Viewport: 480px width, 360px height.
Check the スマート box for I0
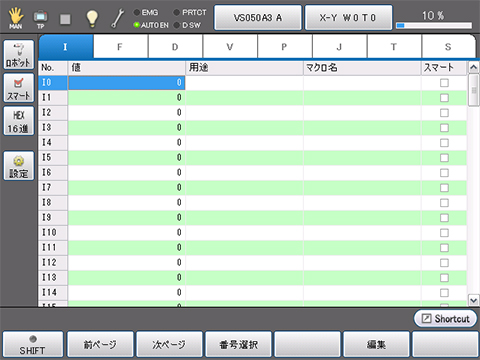click(x=444, y=82)
